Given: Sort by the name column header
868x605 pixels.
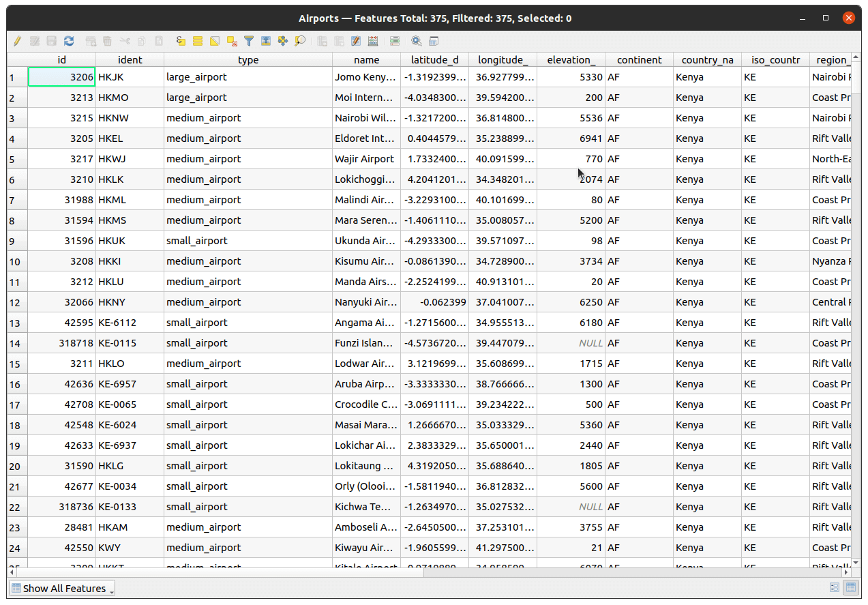Looking at the screenshot, I should click(x=367, y=60).
